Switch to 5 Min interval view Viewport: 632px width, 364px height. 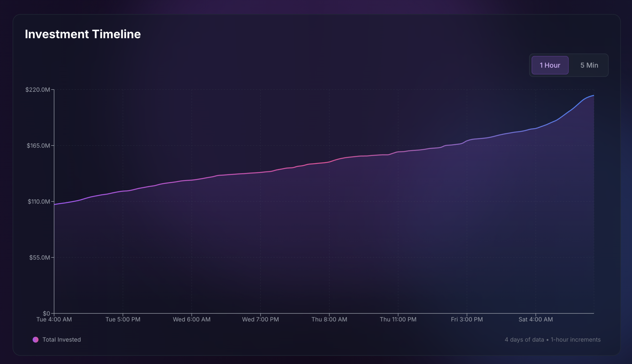(589, 65)
